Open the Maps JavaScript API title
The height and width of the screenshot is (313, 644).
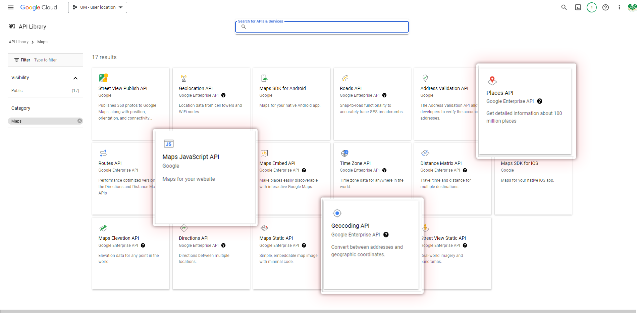point(191,157)
